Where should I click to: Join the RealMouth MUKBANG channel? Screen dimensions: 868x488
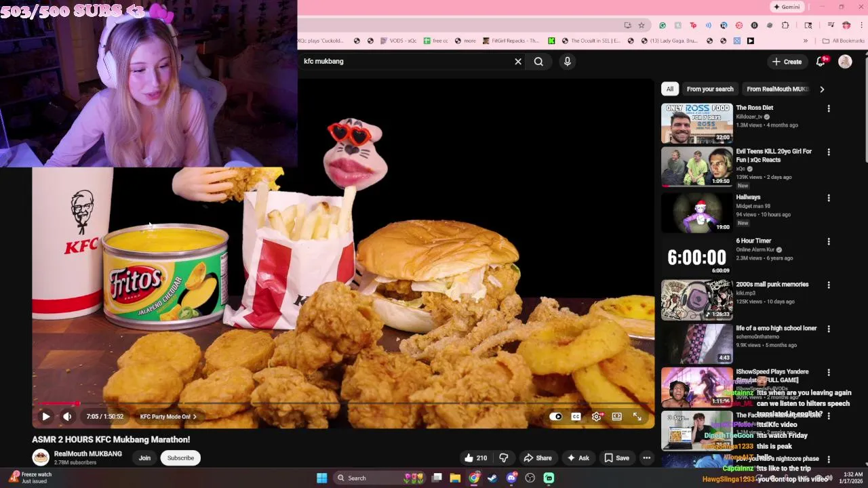pyautogui.click(x=144, y=458)
